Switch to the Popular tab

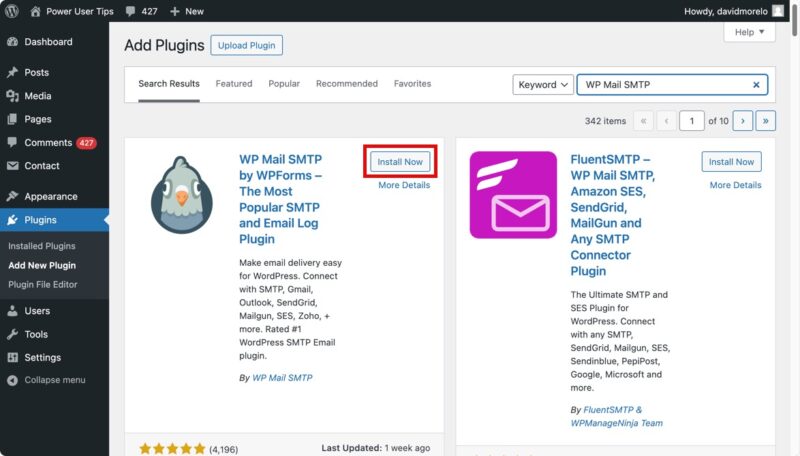pyautogui.click(x=284, y=84)
